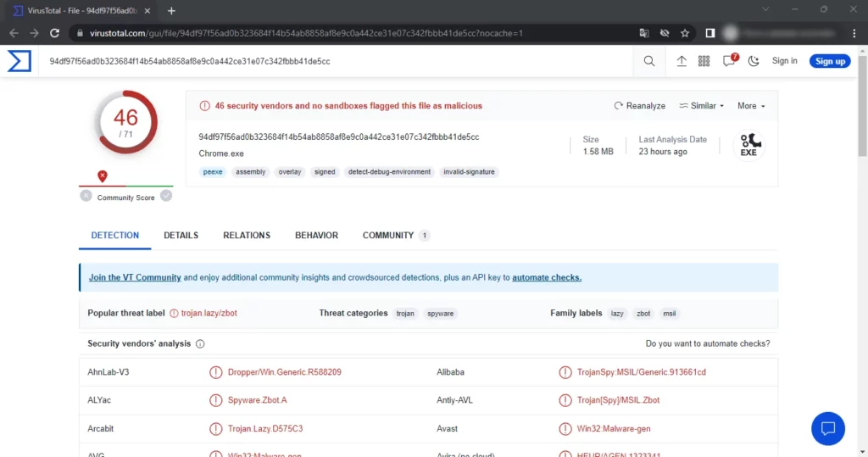Click the Reanalyze refresh button
The image size is (868, 457).
point(640,106)
